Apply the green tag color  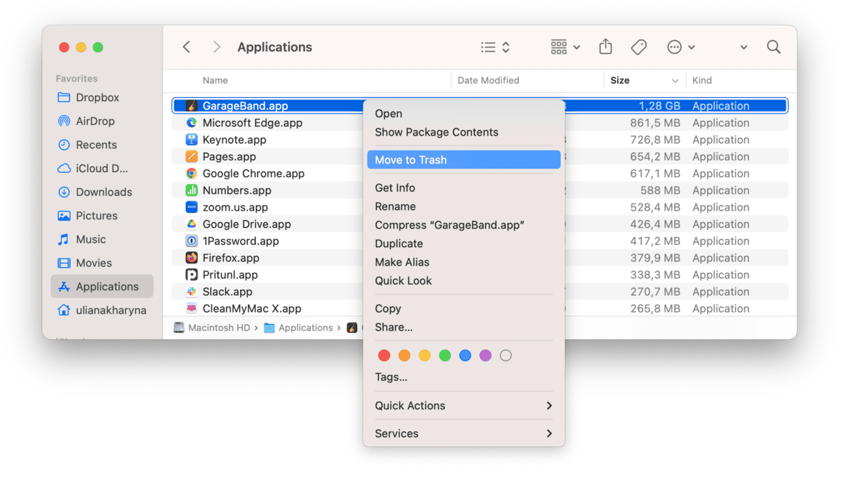point(445,356)
